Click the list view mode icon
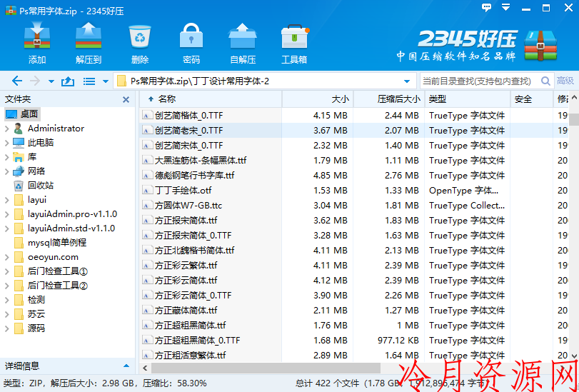This screenshot has width=579, height=392. click(89, 81)
